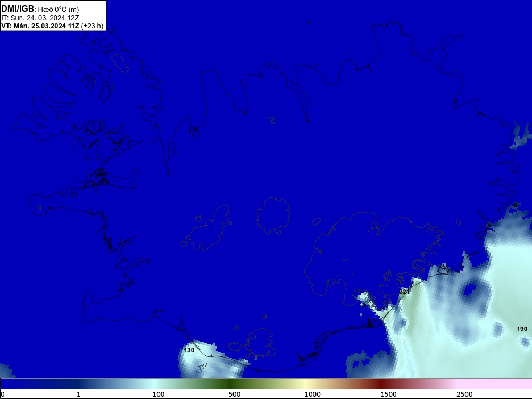Click the 130 value label on map
This screenshot has width=532, height=399.
(189, 350)
